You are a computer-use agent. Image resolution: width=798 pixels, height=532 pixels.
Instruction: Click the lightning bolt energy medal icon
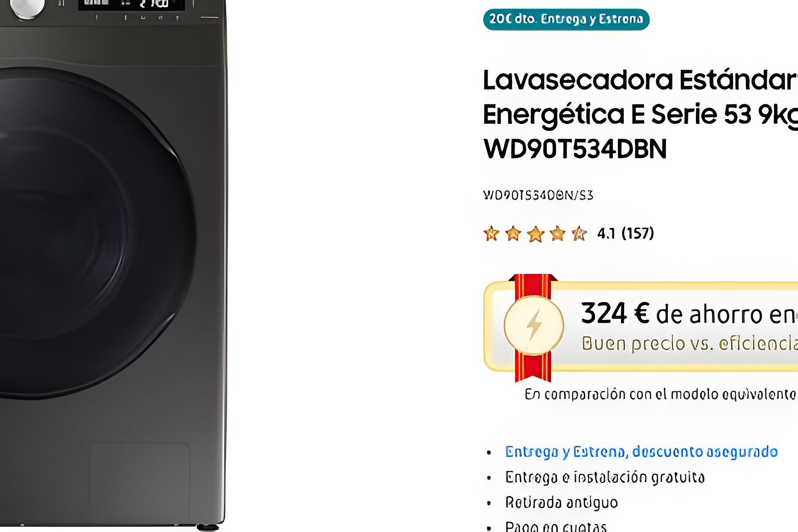coord(534,325)
